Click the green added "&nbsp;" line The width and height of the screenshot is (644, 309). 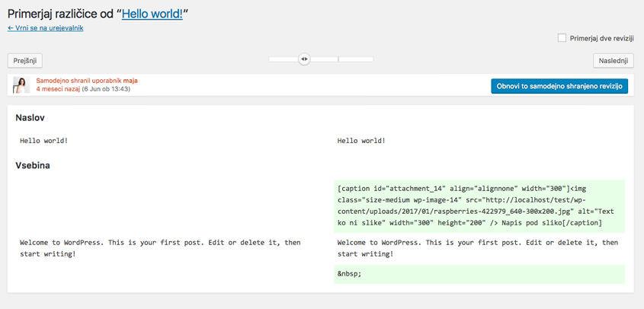(x=479, y=274)
